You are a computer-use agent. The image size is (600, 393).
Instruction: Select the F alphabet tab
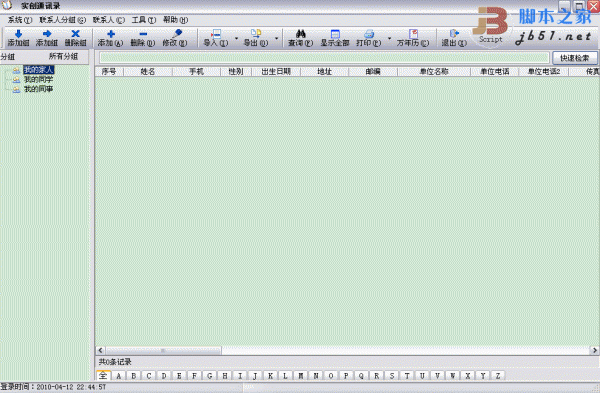pyautogui.click(x=194, y=376)
